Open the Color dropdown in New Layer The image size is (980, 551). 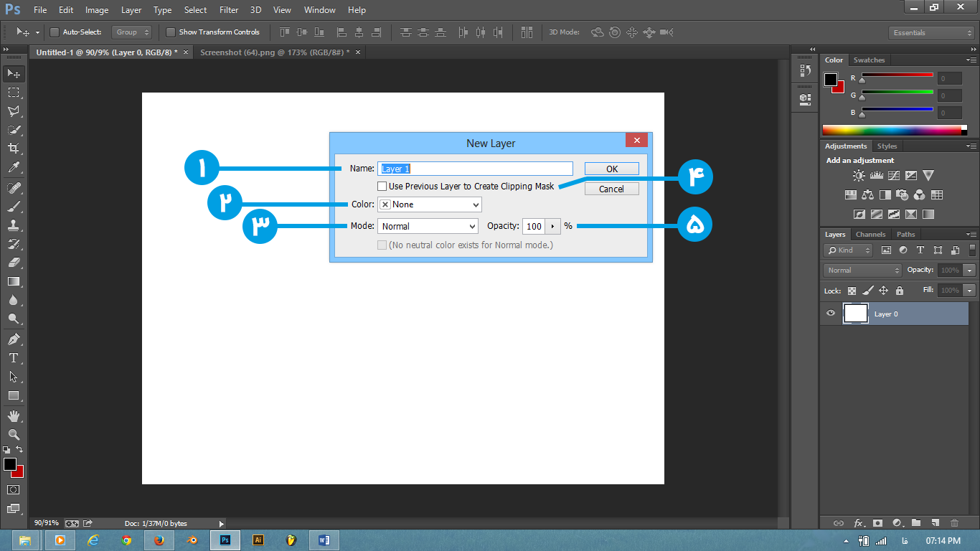[x=430, y=204]
